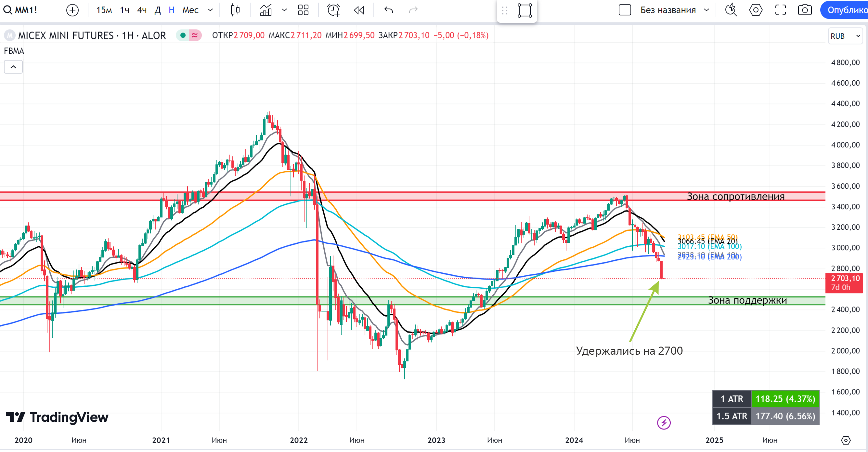Toggle the green market status dot
This screenshot has height=452, width=868.
pos(183,35)
